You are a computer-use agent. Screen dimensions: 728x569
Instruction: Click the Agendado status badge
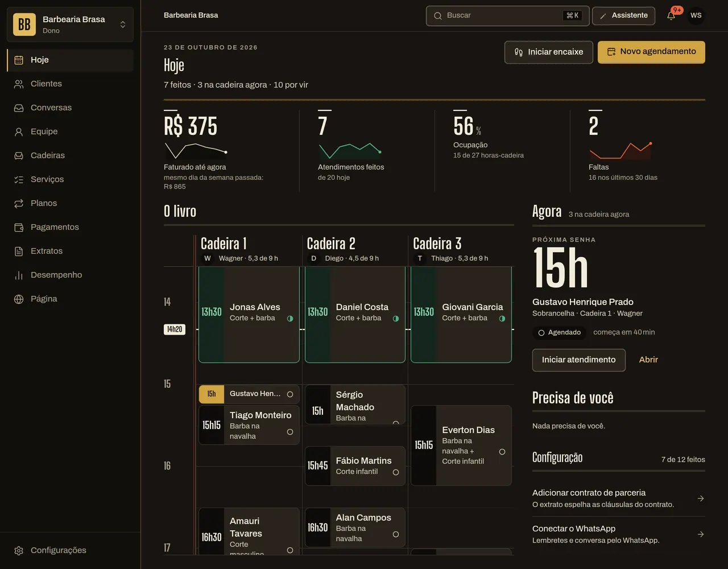pos(560,332)
